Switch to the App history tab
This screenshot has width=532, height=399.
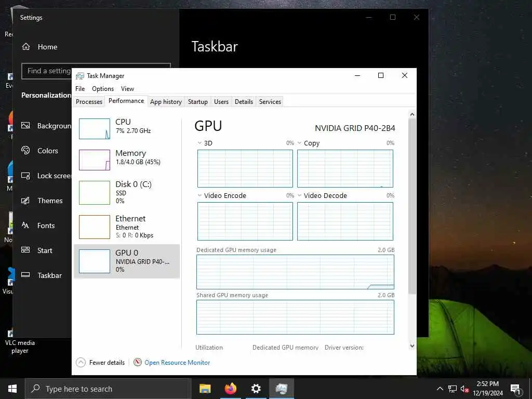tap(166, 101)
